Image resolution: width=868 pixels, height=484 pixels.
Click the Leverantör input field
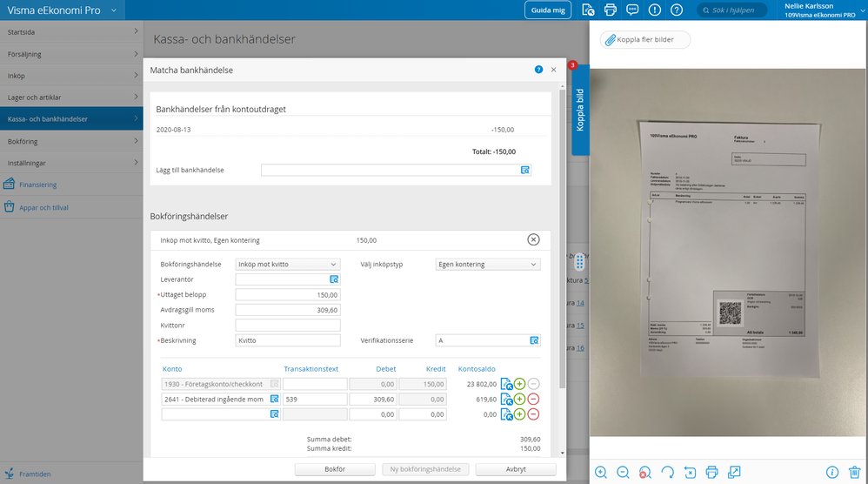pyautogui.click(x=281, y=279)
